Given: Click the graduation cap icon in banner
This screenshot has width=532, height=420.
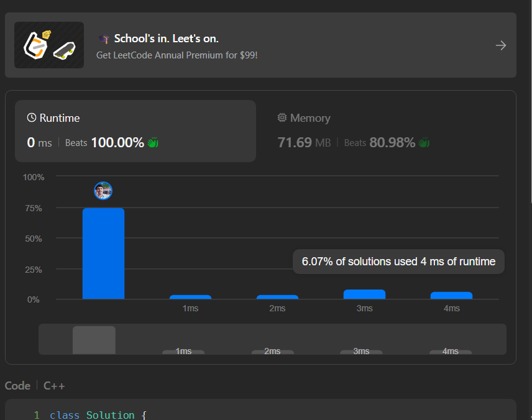Looking at the screenshot, I should (104, 39).
